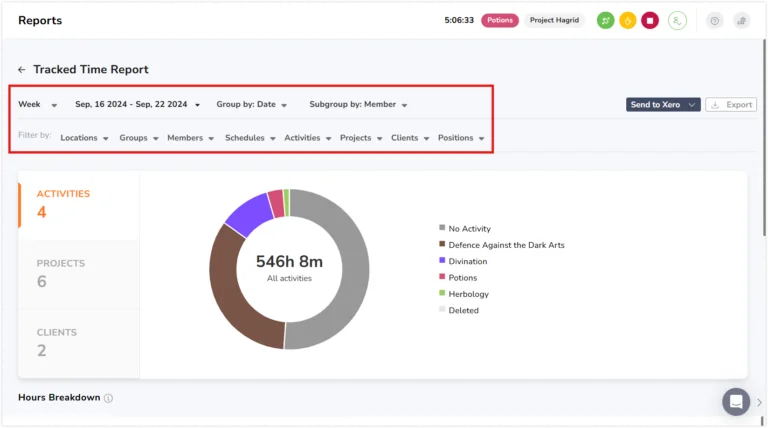Click the 5:06:33 timer readout
This screenshot has width=768, height=428.
[459, 20]
